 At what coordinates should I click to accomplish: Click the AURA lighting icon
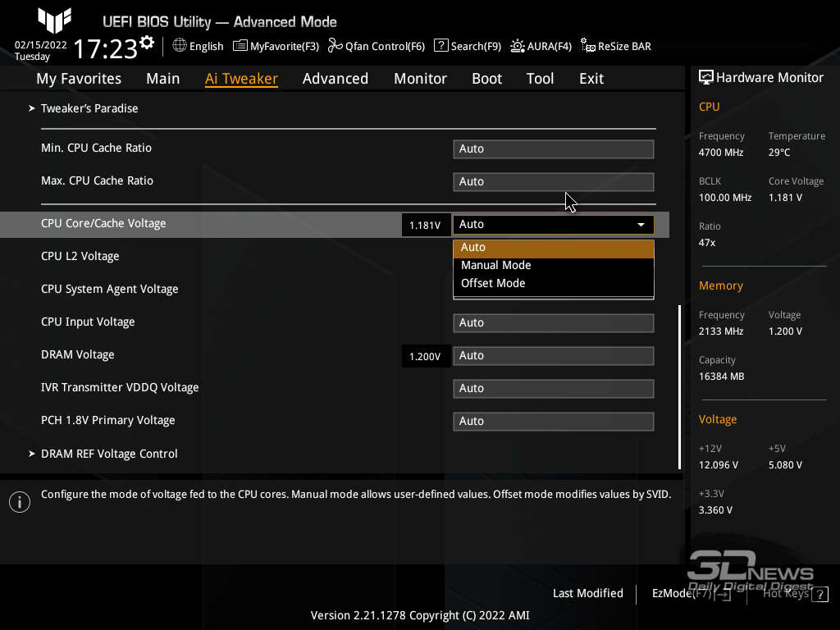pos(517,46)
